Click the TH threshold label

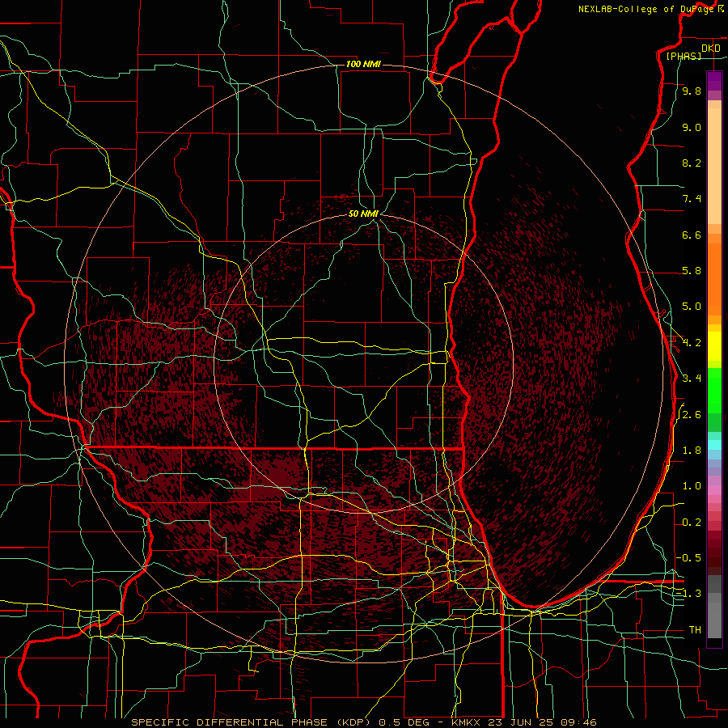pyautogui.click(x=695, y=630)
